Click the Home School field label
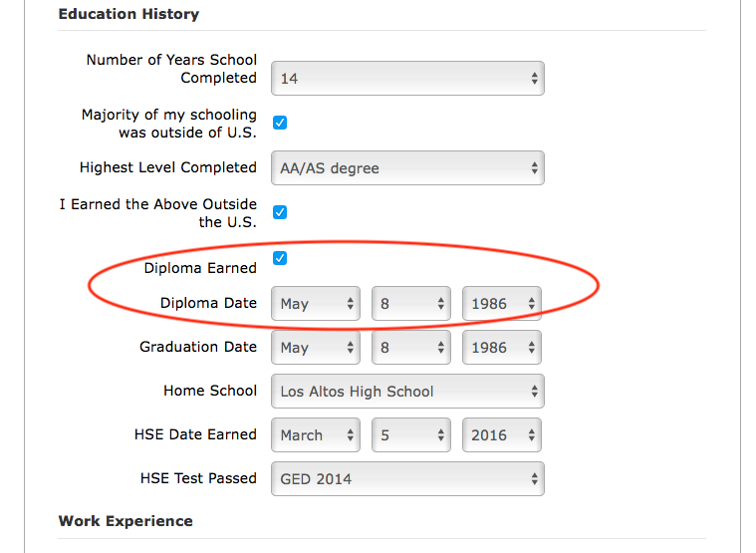 pyautogui.click(x=210, y=391)
